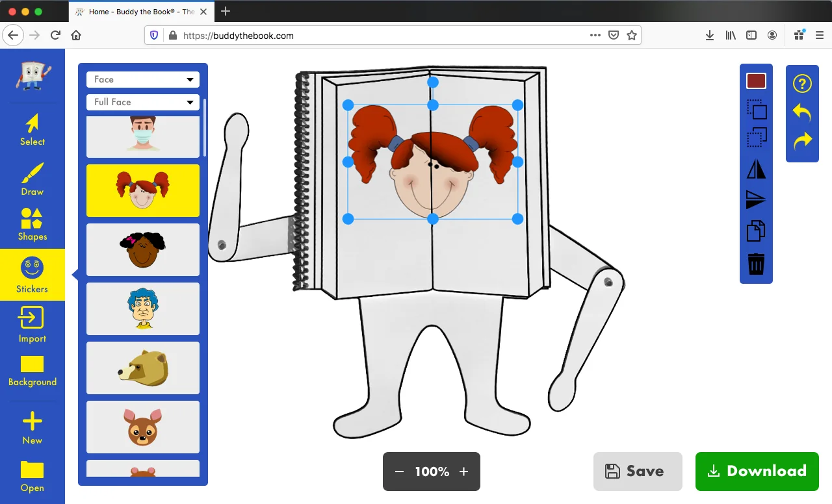Viewport: 832px width, 504px height.
Task: Flip the sticker vertically
Action: pyautogui.click(x=757, y=200)
